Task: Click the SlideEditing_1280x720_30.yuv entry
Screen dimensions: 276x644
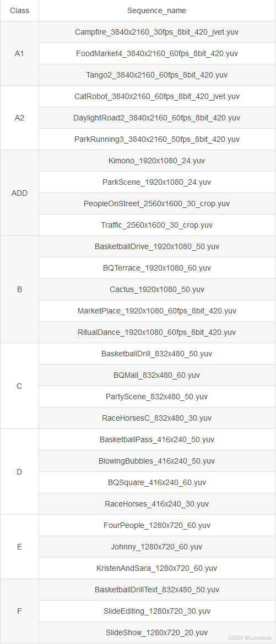Action: 156,611
